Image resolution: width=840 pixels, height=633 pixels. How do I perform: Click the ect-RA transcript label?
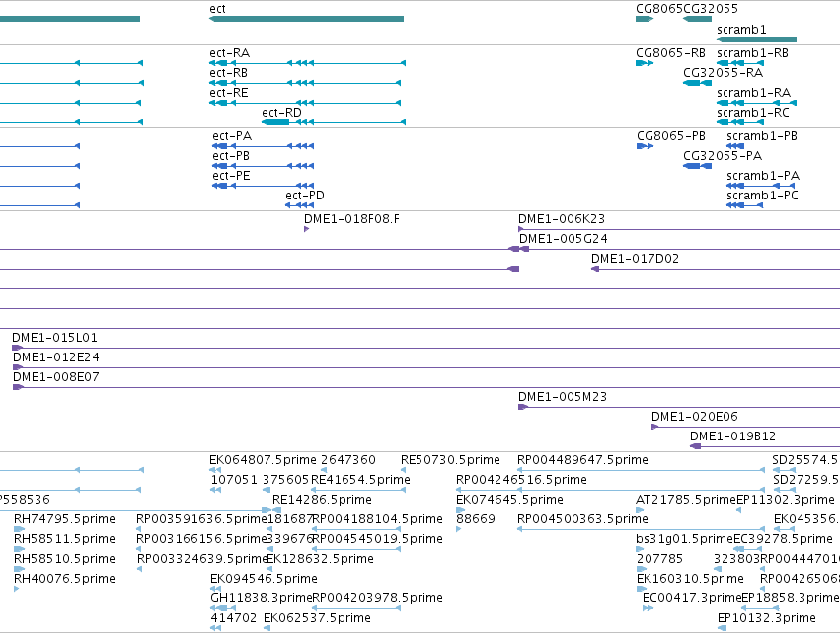pos(229,53)
